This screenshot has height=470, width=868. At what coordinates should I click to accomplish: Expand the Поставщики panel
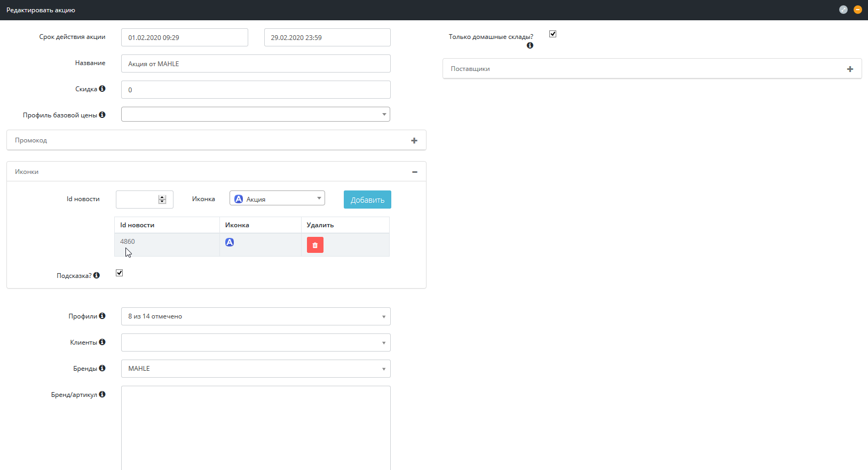click(850, 69)
